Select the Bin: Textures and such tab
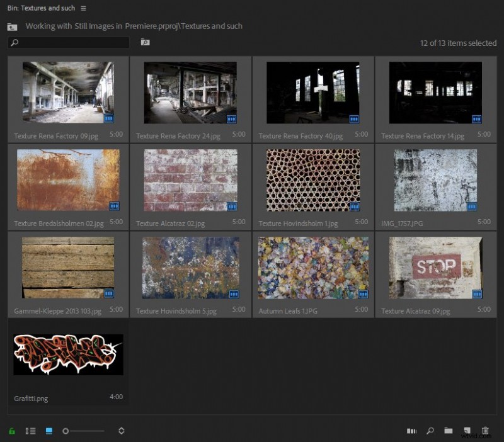 pyautogui.click(x=41, y=8)
